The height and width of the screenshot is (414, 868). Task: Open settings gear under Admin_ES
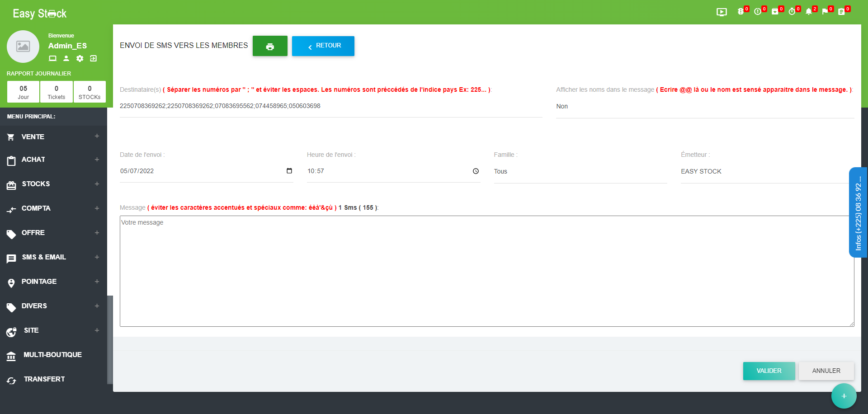click(x=80, y=58)
